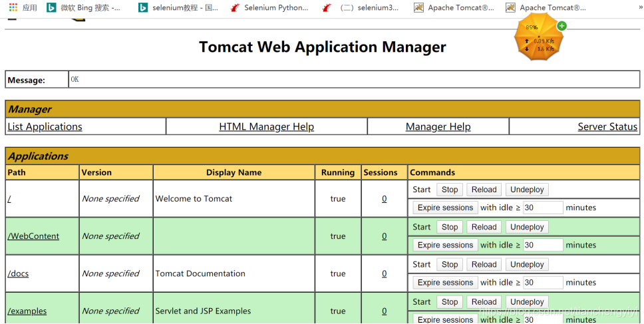Click the true value in the /WebContent row
644x324 pixels.
pyautogui.click(x=338, y=236)
